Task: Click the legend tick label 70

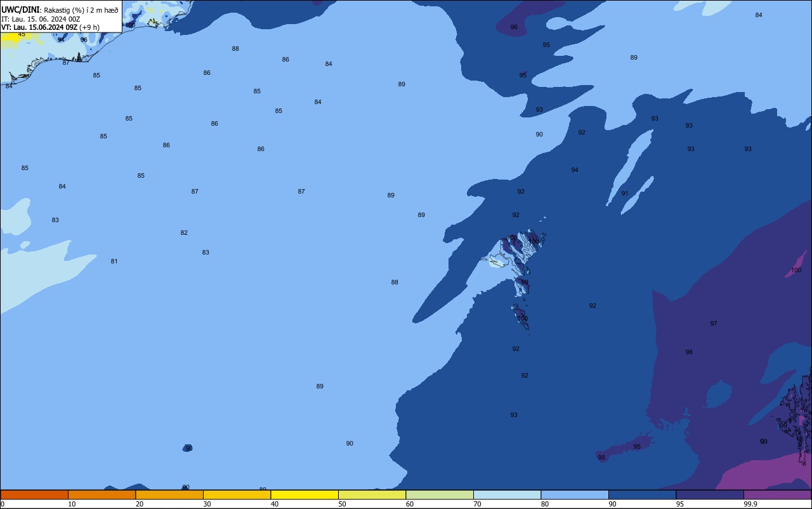Action: tap(478, 504)
